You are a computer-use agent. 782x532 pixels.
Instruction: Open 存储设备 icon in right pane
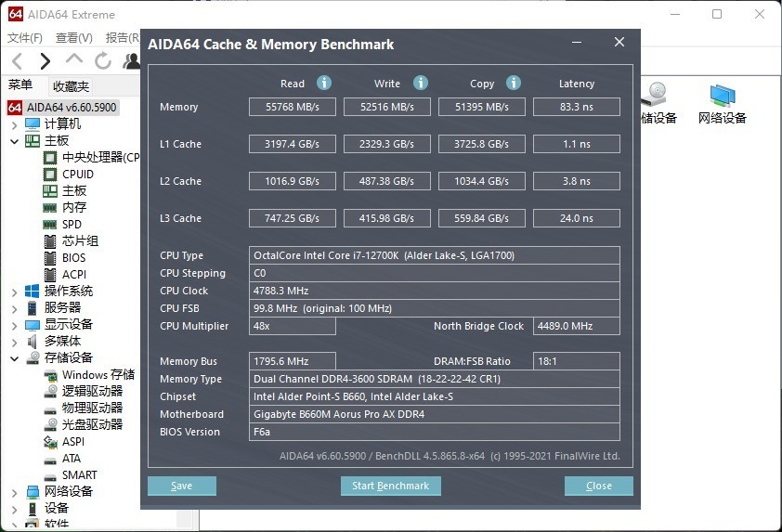658,104
